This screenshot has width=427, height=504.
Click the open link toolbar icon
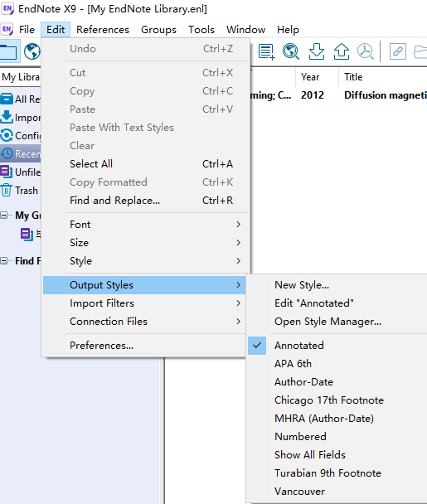(x=398, y=51)
